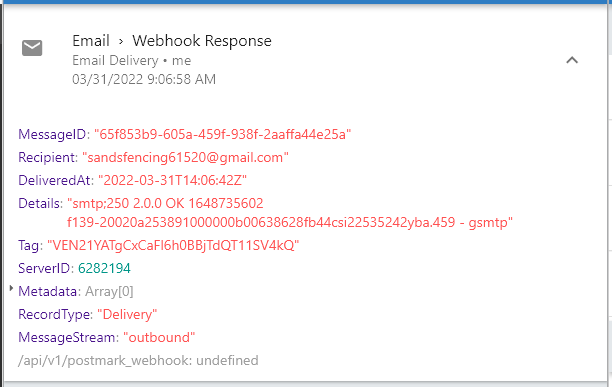The height and width of the screenshot is (387, 612).
Task: Click the Metadata Array[0] entry
Action: [x=76, y=291]
